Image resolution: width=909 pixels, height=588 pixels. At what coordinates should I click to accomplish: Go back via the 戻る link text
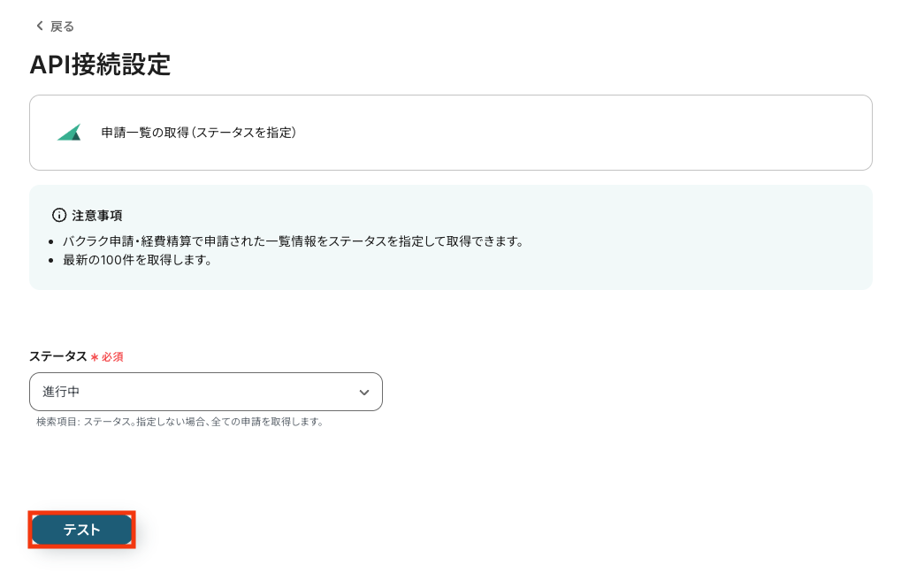point(62,27)
